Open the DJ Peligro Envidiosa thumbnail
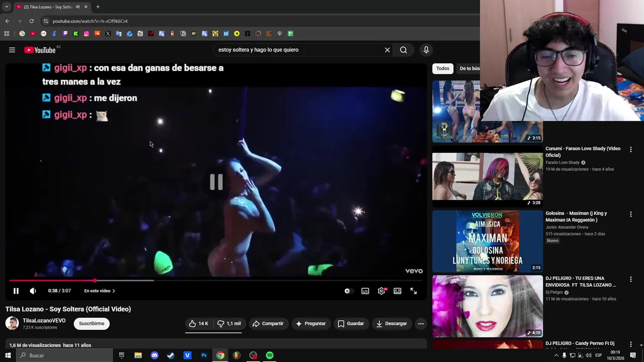The width and height of the screenshot is (644, 362). [x=488, y=306]
